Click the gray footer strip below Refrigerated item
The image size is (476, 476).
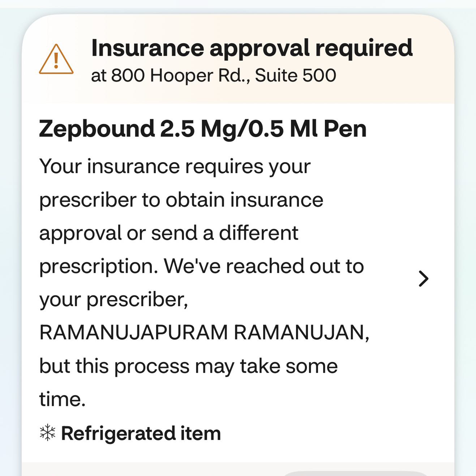145,469
